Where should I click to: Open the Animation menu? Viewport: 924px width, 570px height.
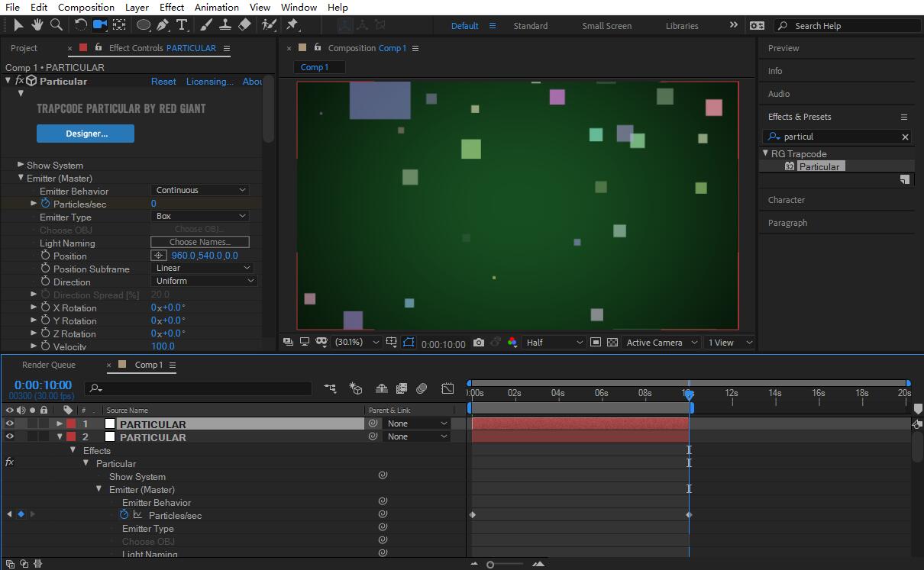[x=216, y=7]
